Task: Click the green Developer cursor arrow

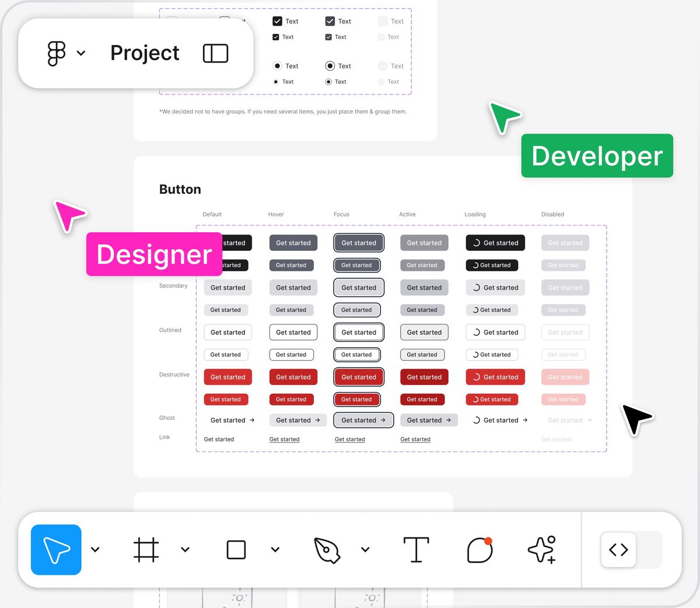Action: pyautogui.click(x=503, y=117)
